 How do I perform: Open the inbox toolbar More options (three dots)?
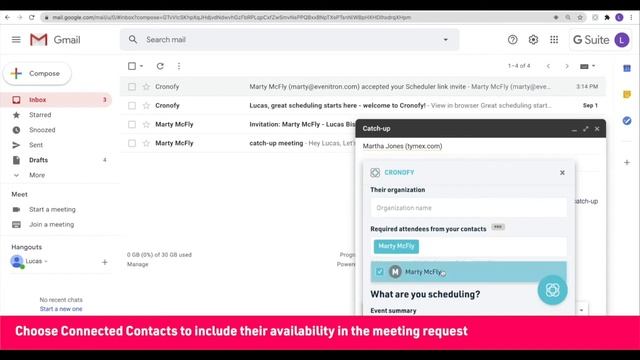click(179, 66)
